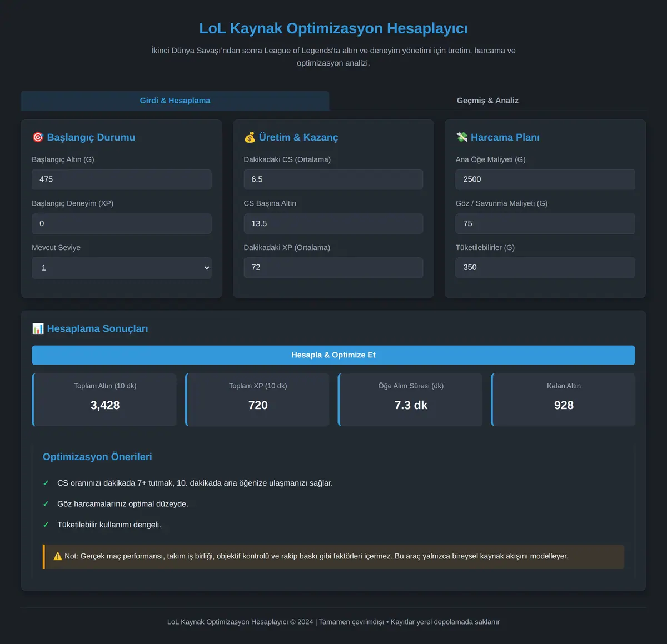667x644 pixels.
Task: Click the footer copyright text
Action: pos(333,622)
